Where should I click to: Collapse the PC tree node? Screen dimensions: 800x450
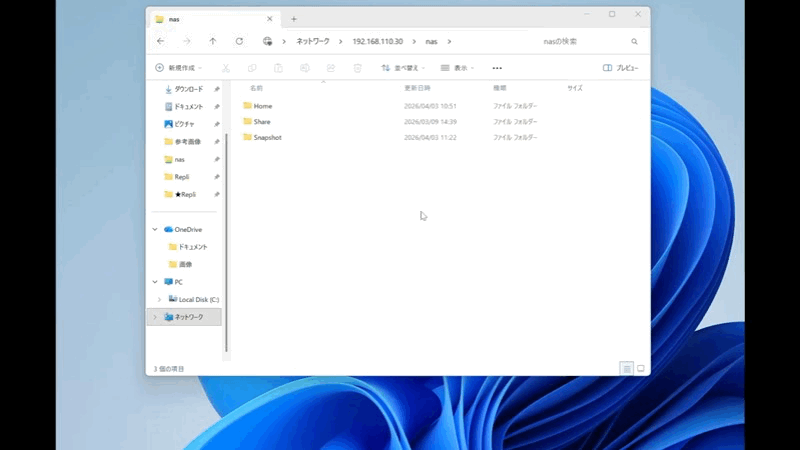coord(155,282)
